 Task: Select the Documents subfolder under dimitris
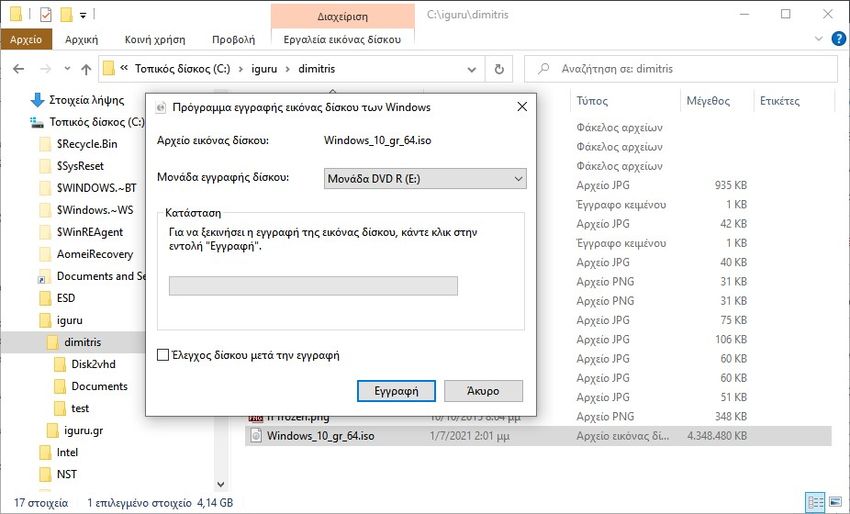click(x=99, y=386)
